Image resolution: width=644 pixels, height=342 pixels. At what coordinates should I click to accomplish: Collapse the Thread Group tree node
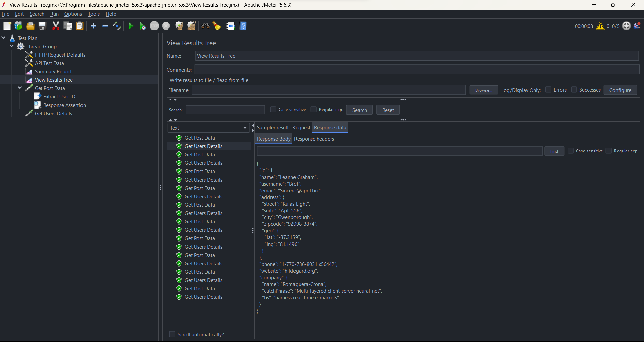12,46
